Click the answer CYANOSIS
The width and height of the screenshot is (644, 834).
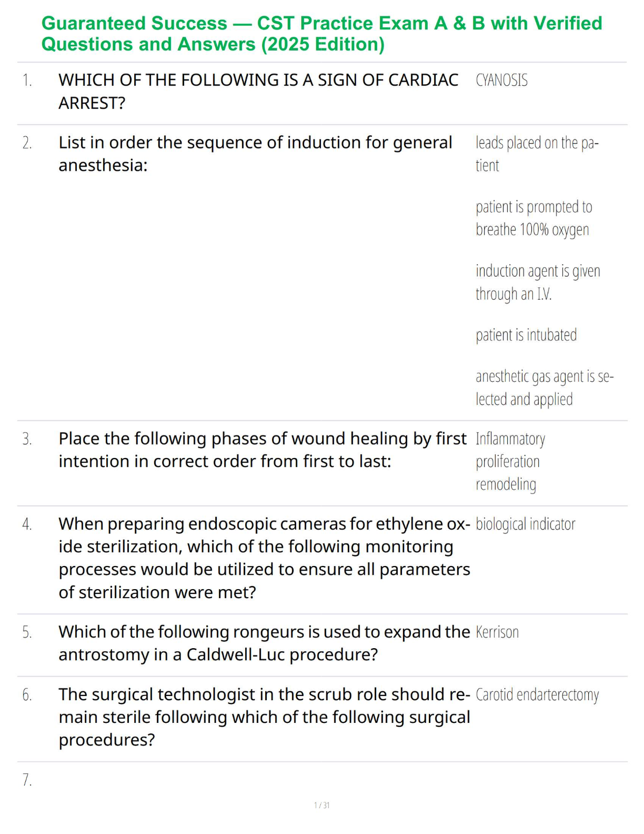(x=501, y=81)
